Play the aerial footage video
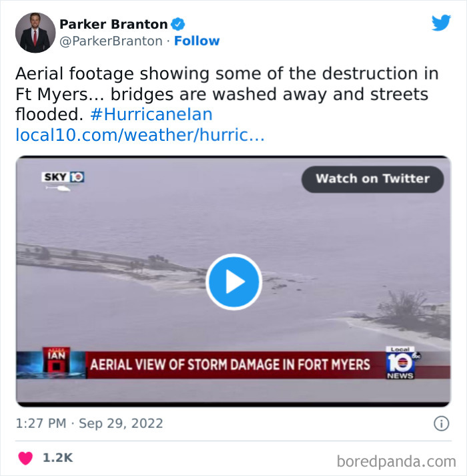The width and height of the screenshot is (467, 476). [233, 282]
